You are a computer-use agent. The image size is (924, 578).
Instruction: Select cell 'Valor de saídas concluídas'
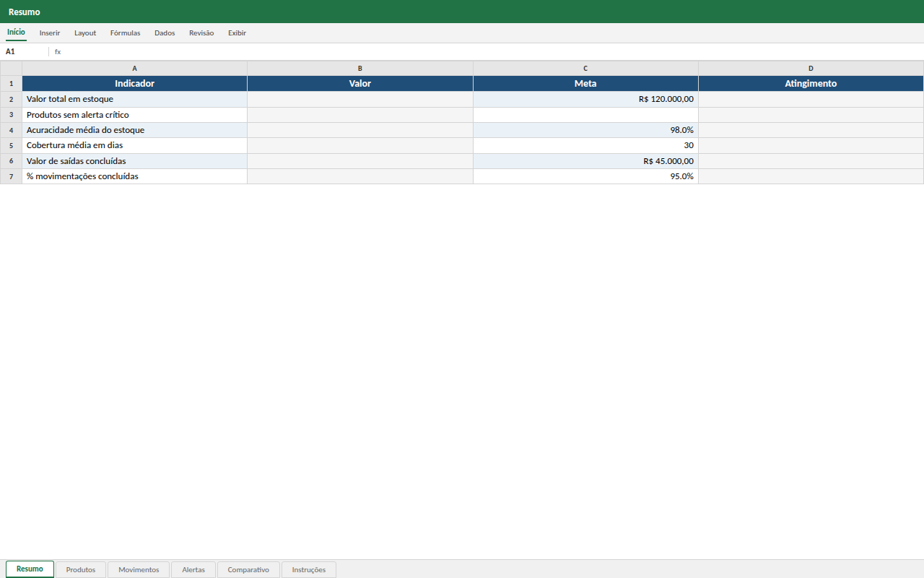click(x=135, y=161)
